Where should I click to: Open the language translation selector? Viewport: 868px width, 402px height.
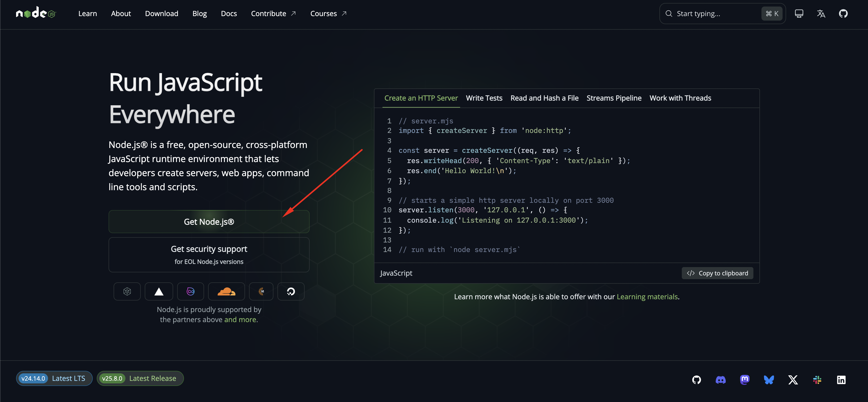821,14
